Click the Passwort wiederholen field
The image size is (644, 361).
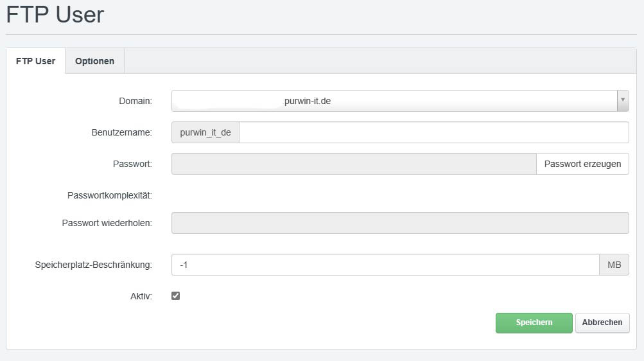pos(400,223)
